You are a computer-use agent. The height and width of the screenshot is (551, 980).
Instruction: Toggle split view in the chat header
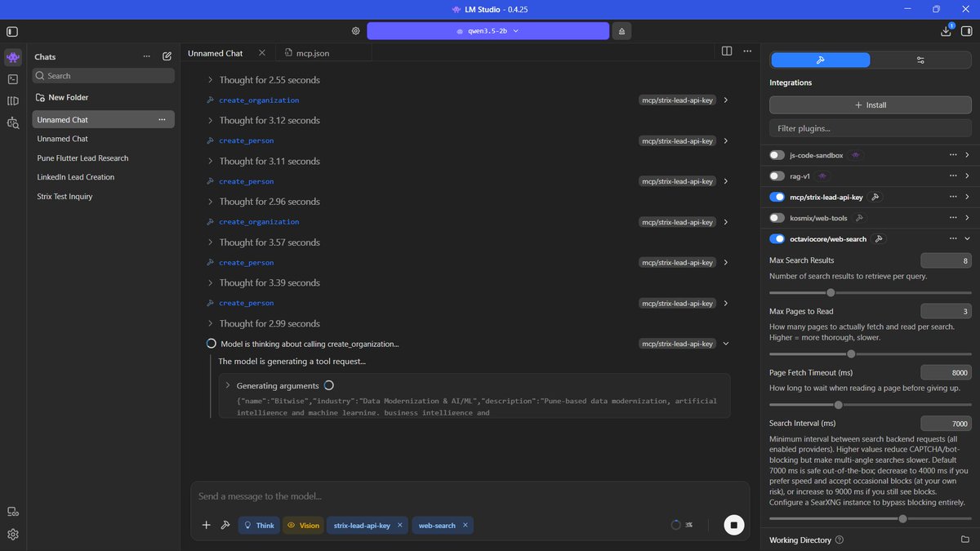727,51
